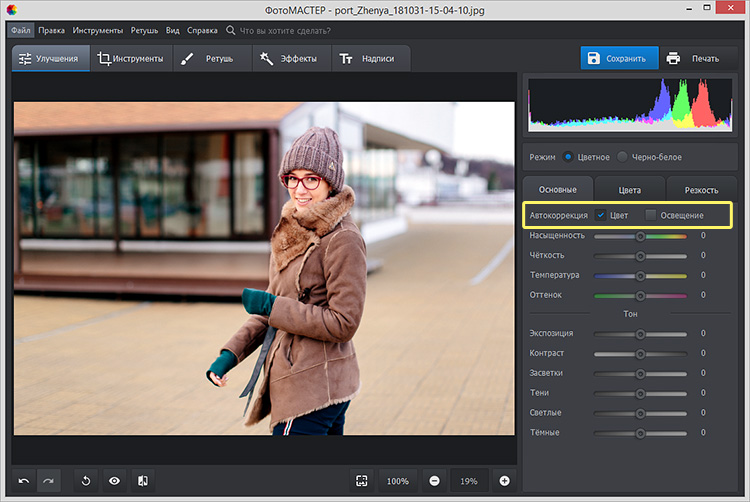
Task: Uncheck the Цвет autocorrection checkbox
Action: [600, 215]
